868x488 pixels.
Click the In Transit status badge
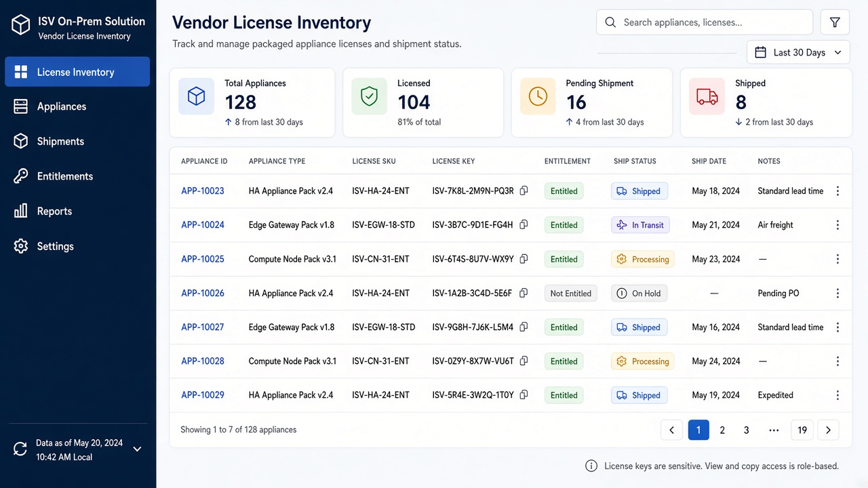[640, 225]
